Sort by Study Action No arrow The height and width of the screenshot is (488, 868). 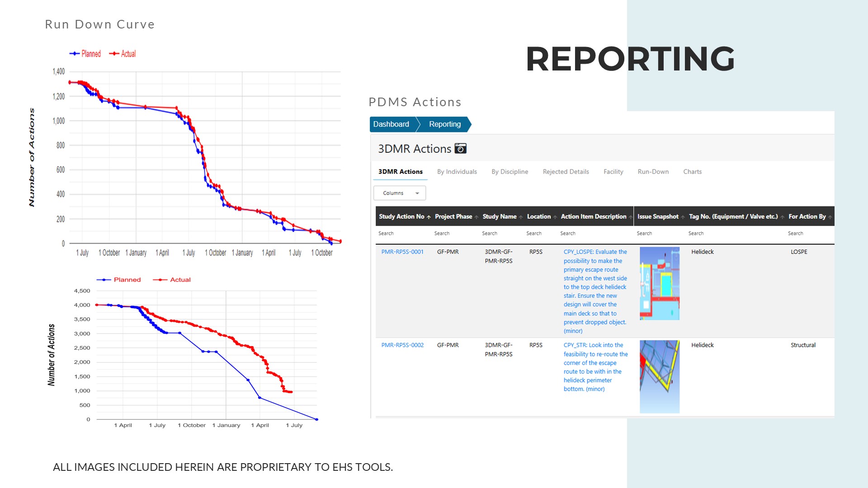(x=429, y=217)
